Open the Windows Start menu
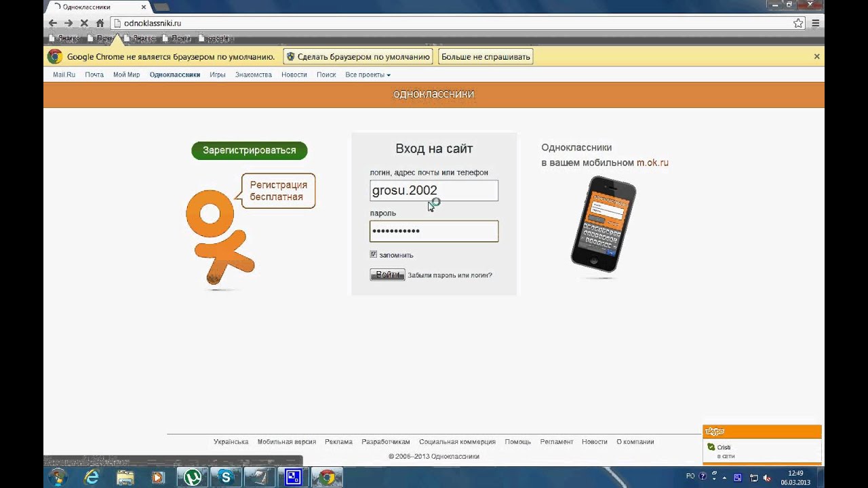 (58, 477)
